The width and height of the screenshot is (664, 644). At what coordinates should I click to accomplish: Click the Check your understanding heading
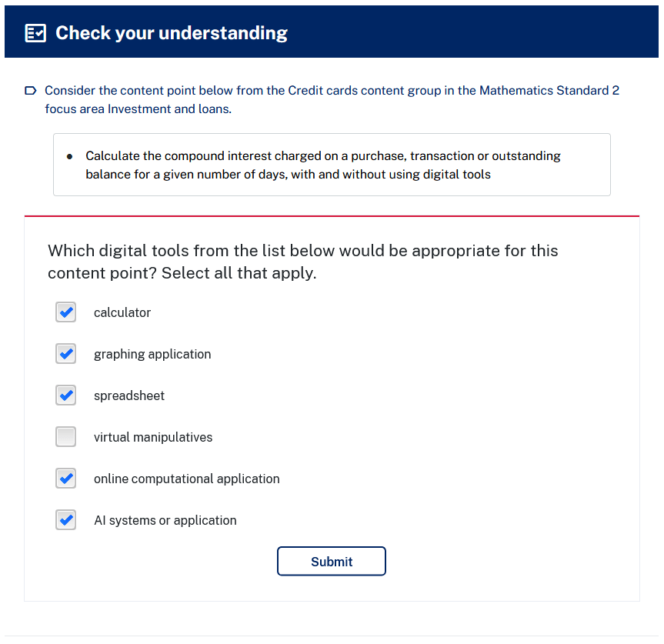click(172, 33)
